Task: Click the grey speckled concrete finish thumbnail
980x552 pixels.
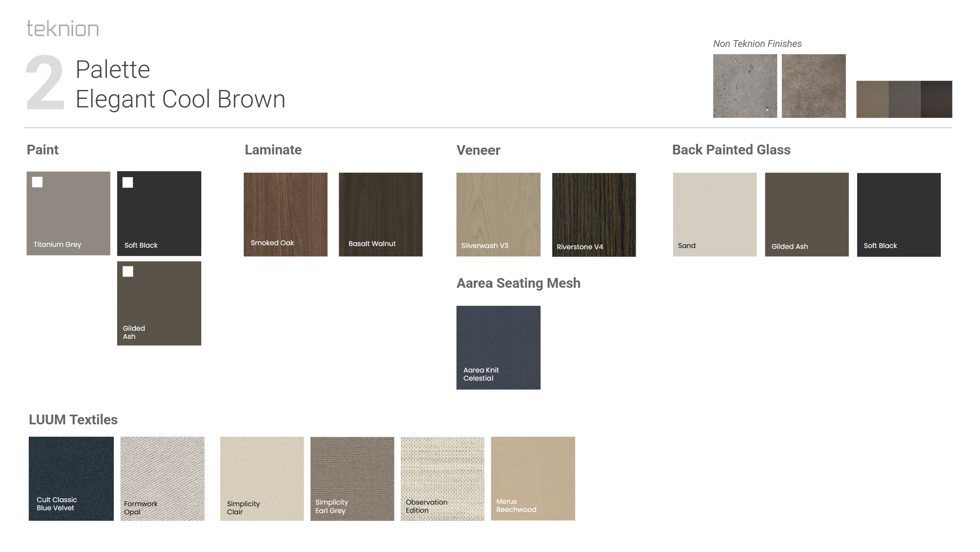Action: coord(745,86)
